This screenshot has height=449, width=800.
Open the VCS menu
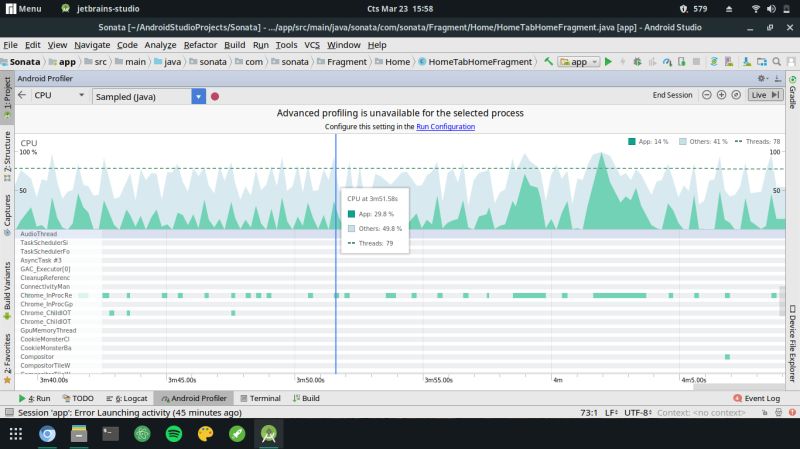coord(312,45)
